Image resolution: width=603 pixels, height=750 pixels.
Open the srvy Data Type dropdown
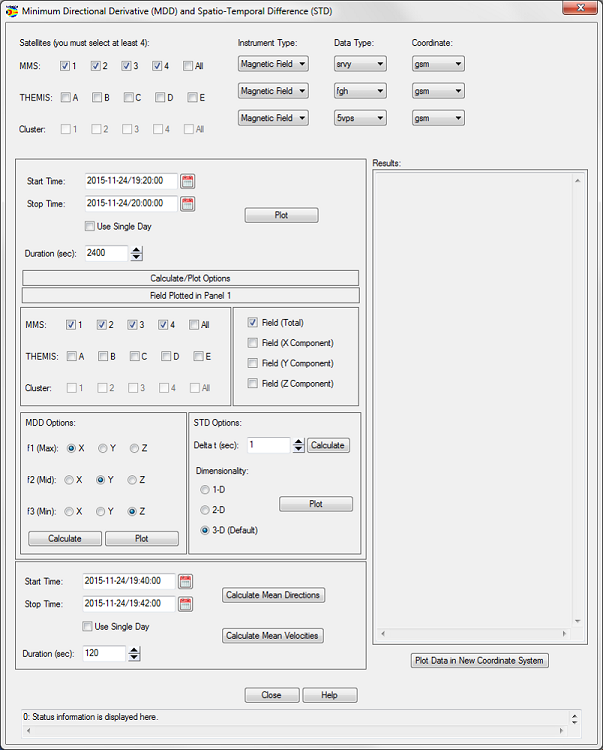(359, 64)
